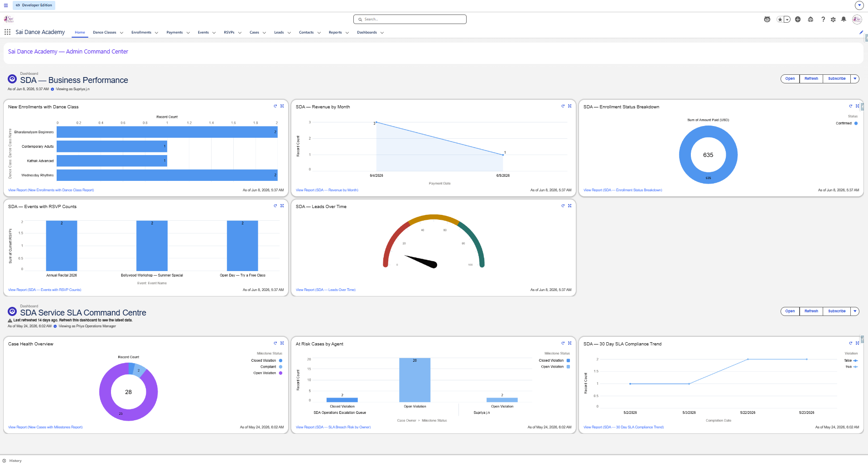868x466 pixels.
Task: Open Business Performance dashboard actions dropdown
Action: [855, 79]
